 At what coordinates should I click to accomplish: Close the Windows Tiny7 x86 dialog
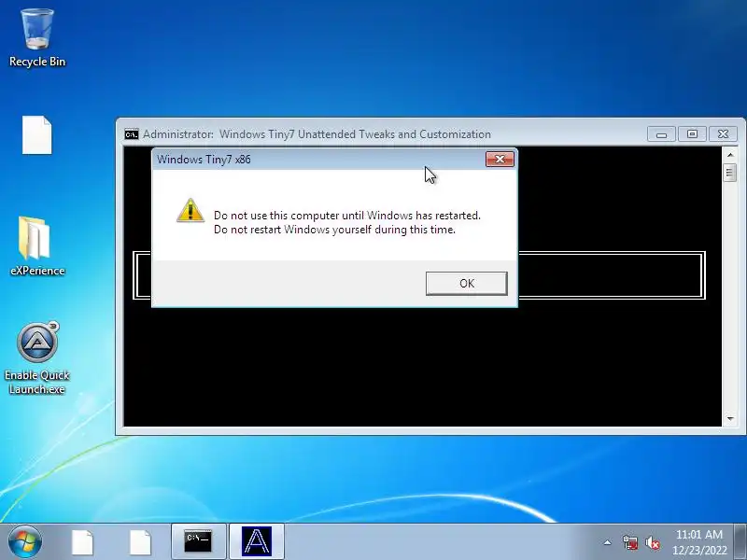500,159
